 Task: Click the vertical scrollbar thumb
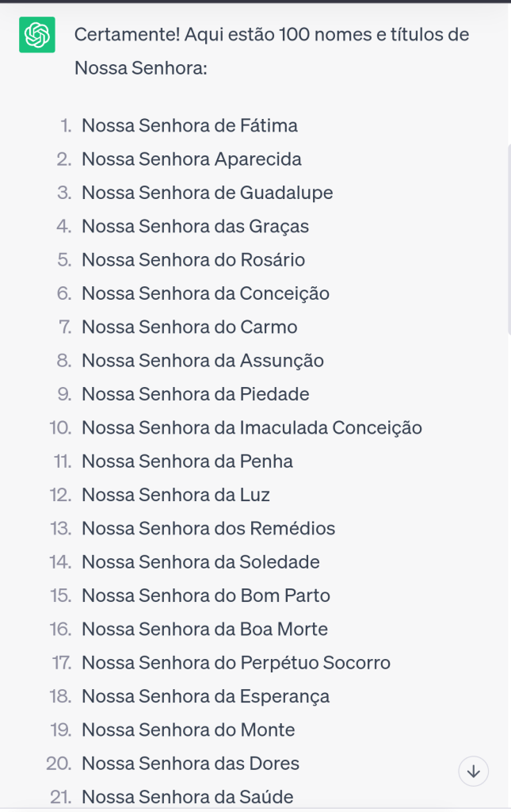tap(508, 238)
